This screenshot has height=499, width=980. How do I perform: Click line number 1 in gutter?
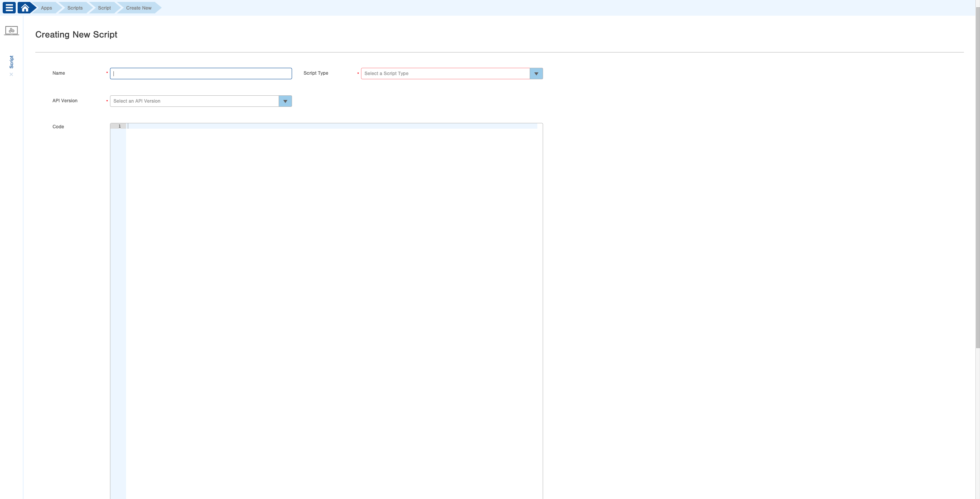click(119, 126)
